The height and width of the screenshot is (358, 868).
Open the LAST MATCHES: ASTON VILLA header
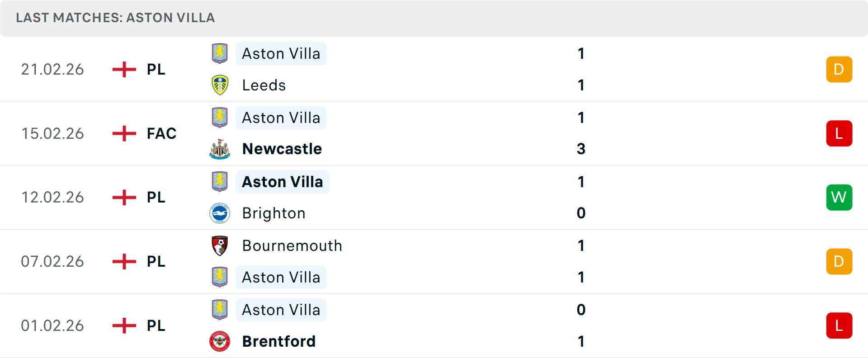pos(115,18)
